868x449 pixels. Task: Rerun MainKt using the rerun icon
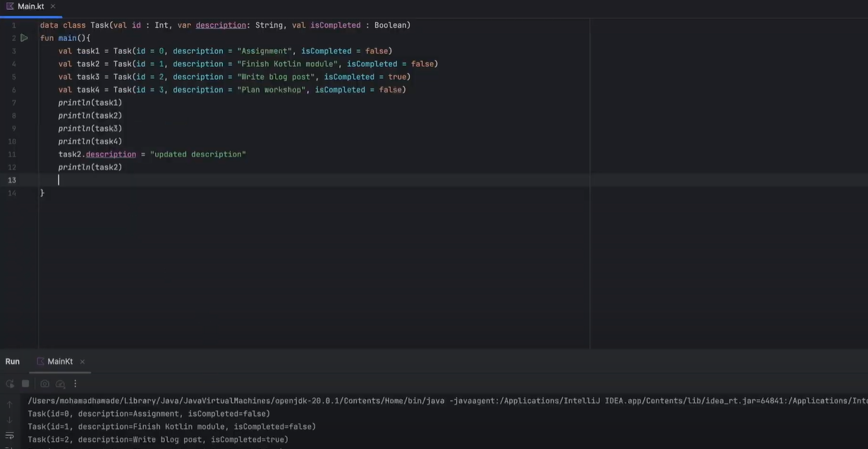click(x=10, y=383)
